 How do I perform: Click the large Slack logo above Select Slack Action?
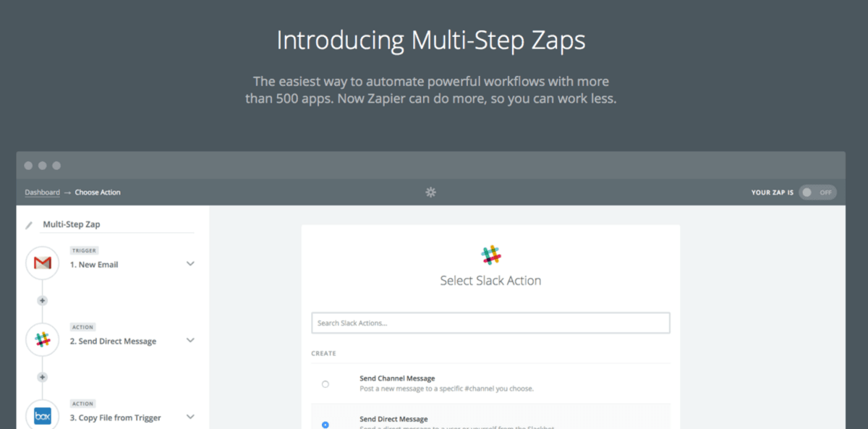[491, 255]
